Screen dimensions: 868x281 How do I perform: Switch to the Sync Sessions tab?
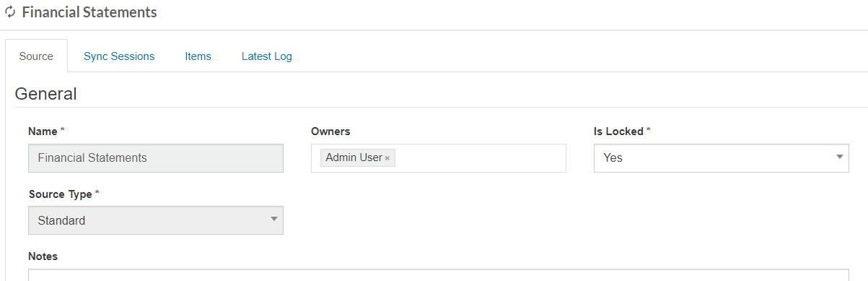coord(119,56)
